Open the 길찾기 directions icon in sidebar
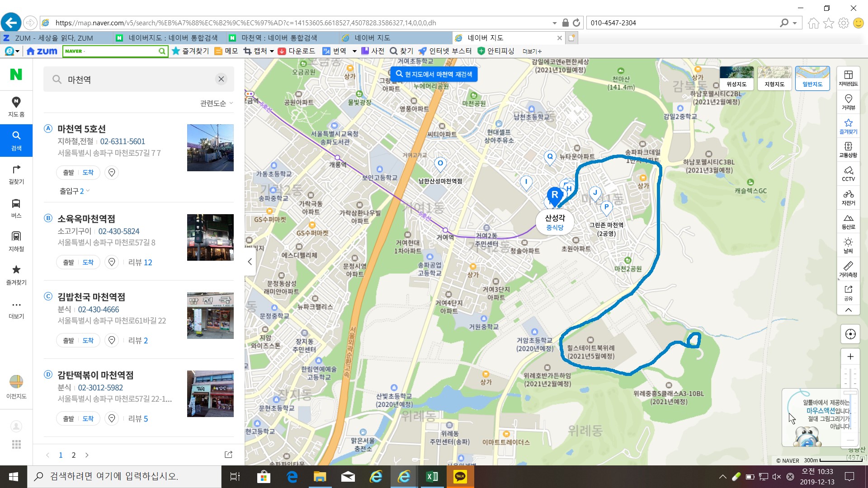868x488 pixels. click(x=16, y=174)
